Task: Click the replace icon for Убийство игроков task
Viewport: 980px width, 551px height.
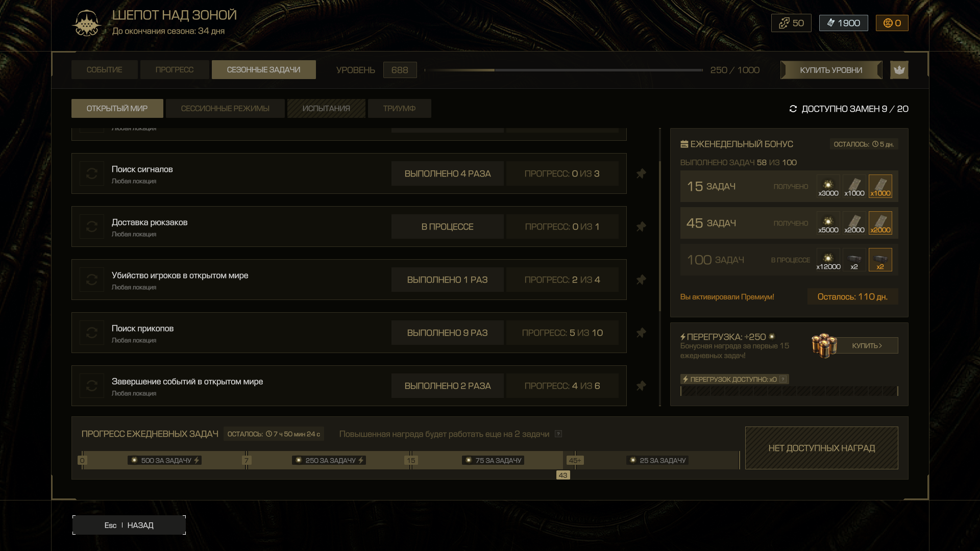Action: tap(92, 280)
